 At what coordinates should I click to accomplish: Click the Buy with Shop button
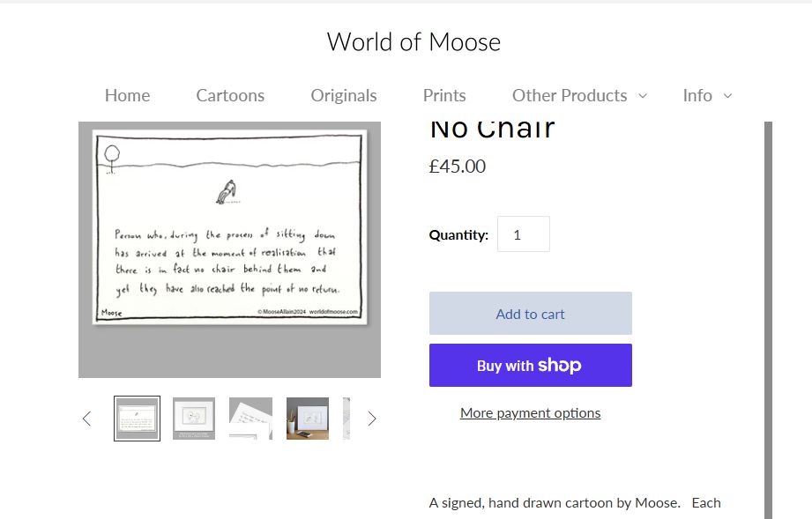pyautogui.click(x=530, y=365)
